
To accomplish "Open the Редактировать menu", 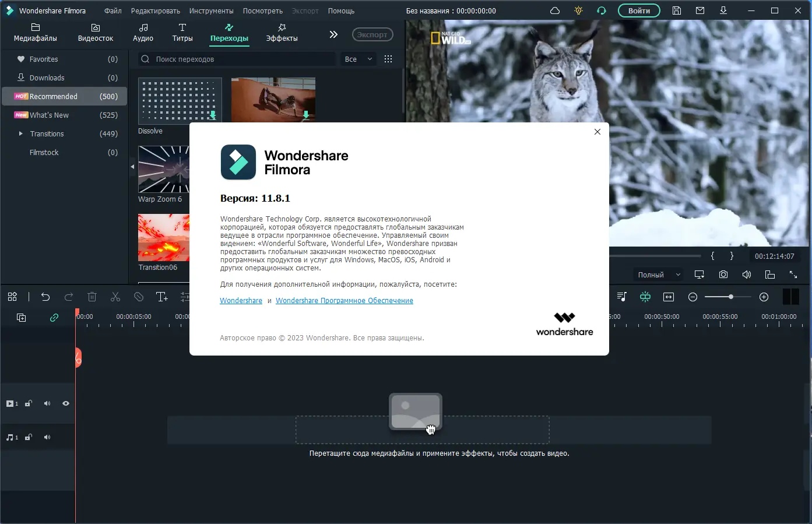I will (x=156, y=10).
